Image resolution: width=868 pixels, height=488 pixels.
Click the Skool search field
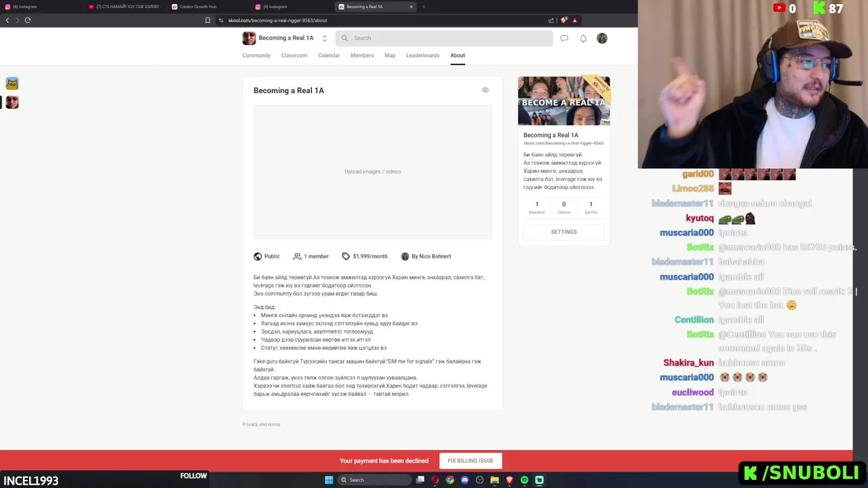click(x=444, y=38)
